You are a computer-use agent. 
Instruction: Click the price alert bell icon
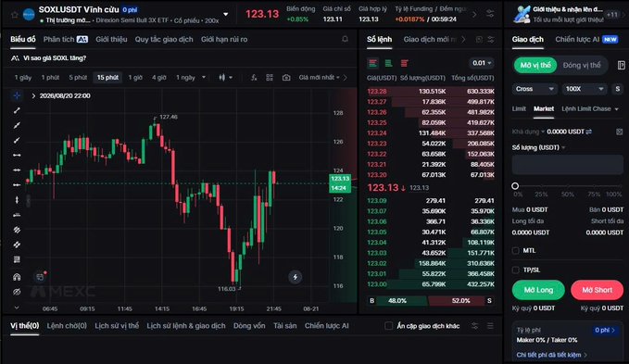(345, 39)
